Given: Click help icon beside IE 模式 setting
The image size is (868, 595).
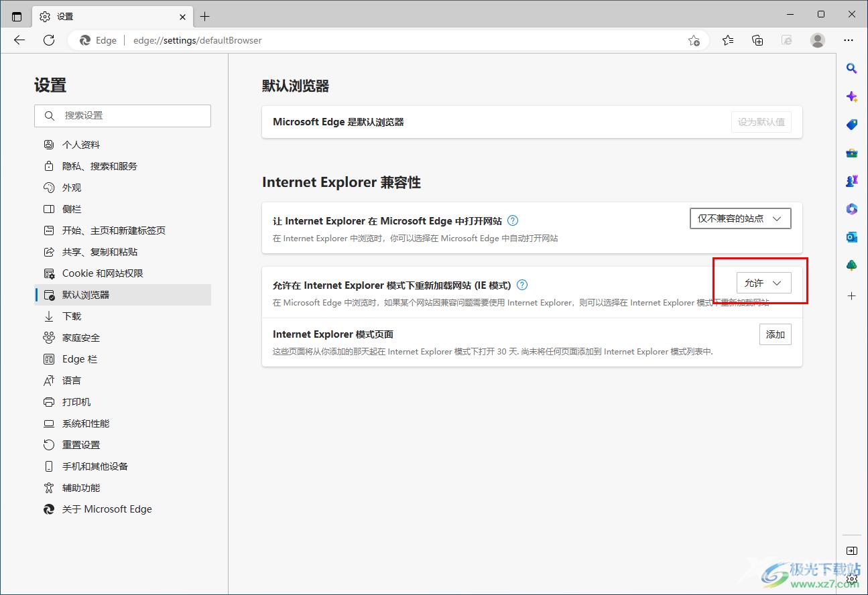Looking at the screenshot, I should tap(522, 285).
